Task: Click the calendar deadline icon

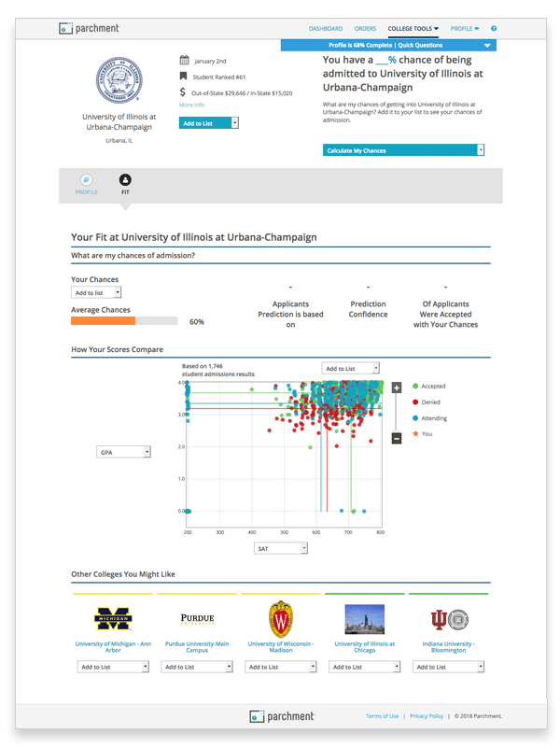Action: pos(184,60)
